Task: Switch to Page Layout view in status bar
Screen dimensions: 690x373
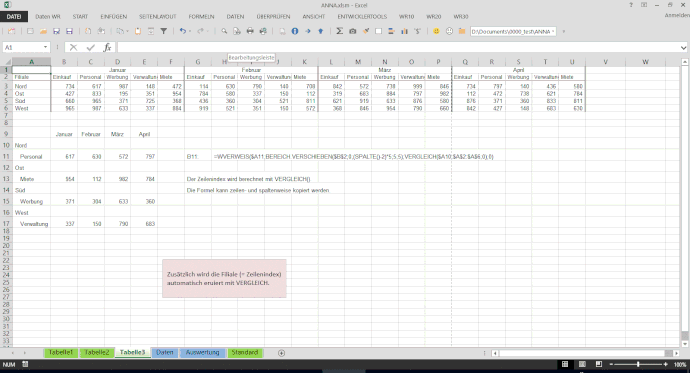Action: [582, 364]
